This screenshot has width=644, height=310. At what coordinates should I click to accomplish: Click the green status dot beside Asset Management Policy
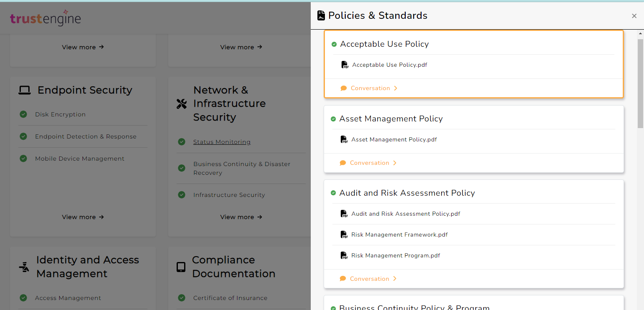point(333,119)
